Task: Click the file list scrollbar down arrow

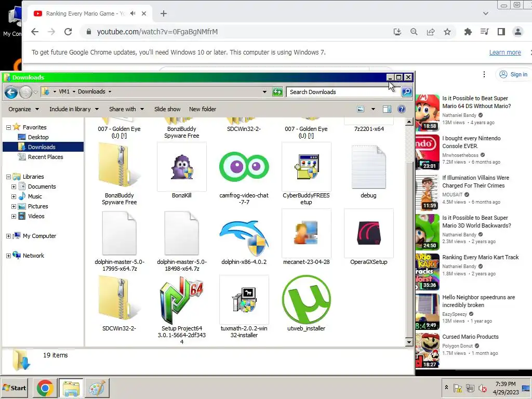Action: pyautogui.click(x=409, y=342)
